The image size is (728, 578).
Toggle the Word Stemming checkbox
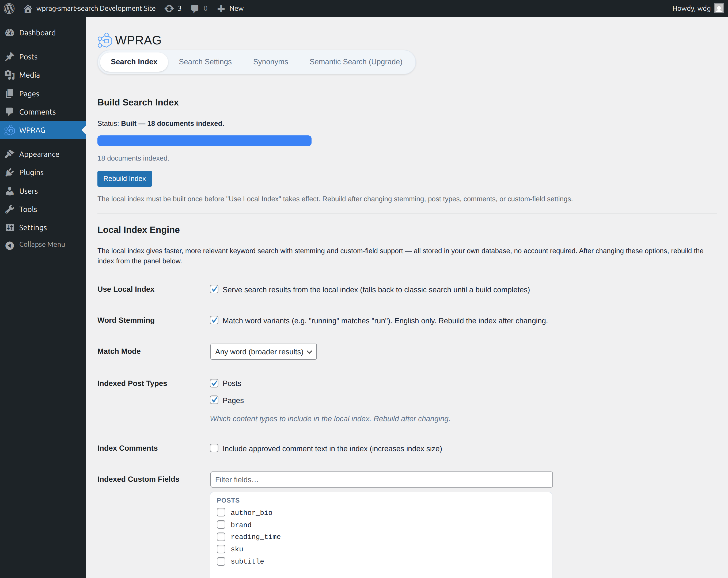(x=214, y=320)
